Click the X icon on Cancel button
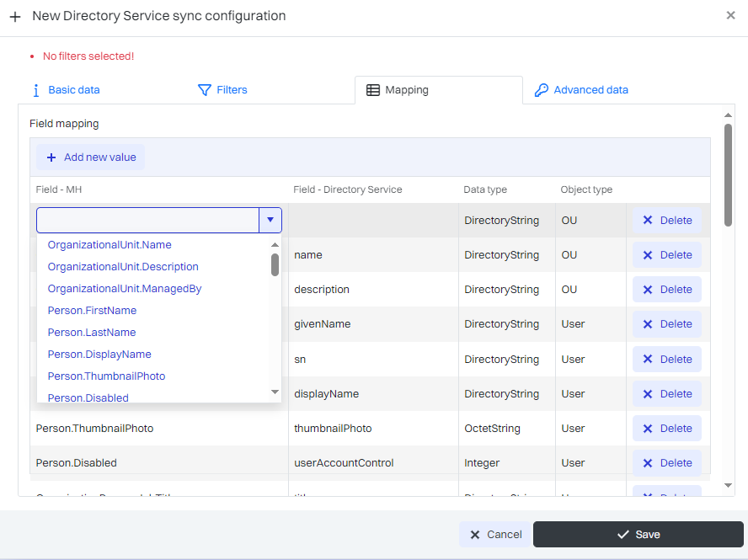Viewport: 748px width, 560px height. click(x=475, y=535)
